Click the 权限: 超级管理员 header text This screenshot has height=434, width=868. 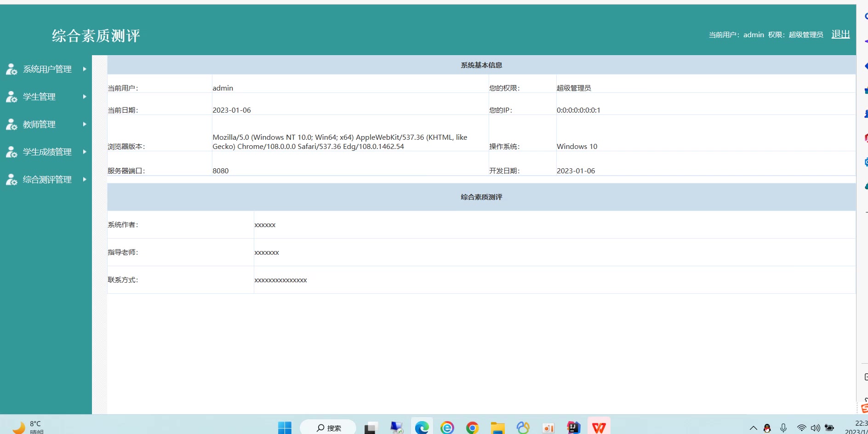coord(795,35)
